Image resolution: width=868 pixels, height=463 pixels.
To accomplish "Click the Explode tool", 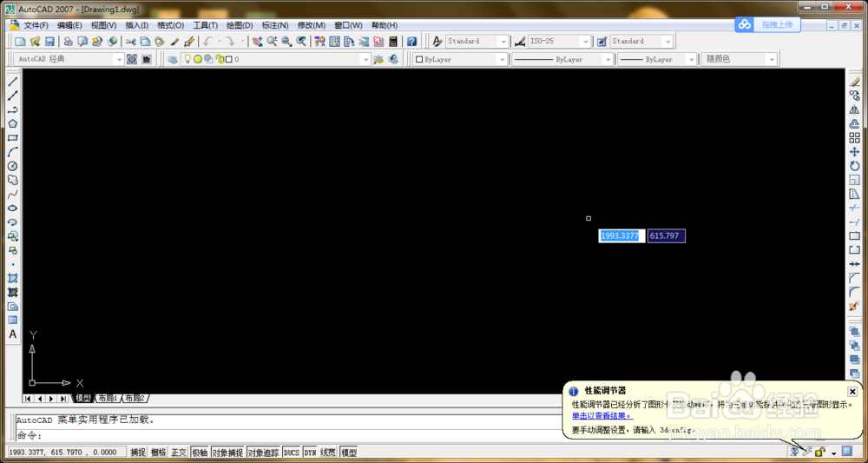I will coord(854,307).
